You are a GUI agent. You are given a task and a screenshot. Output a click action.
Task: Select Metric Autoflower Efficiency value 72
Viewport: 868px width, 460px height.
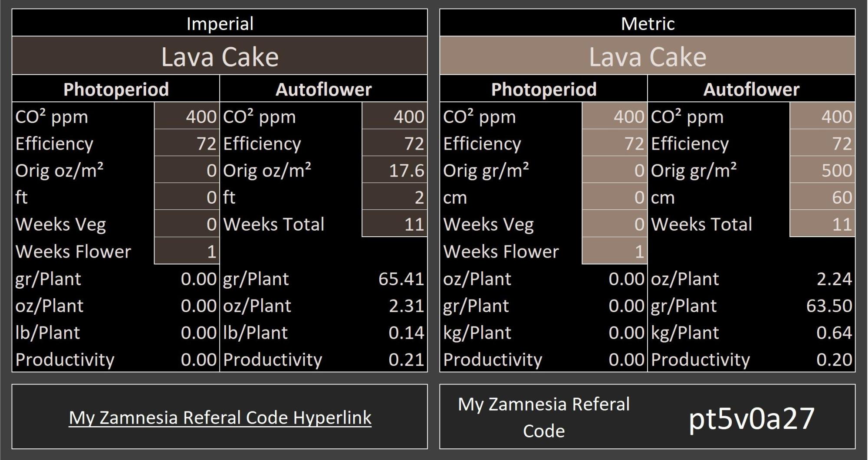tap(822, 144)
